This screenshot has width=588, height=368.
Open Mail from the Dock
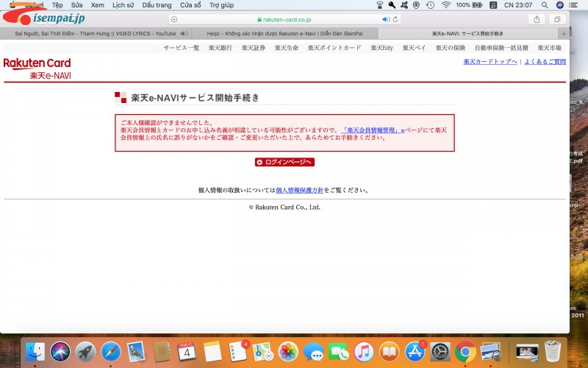pos(136,352)
